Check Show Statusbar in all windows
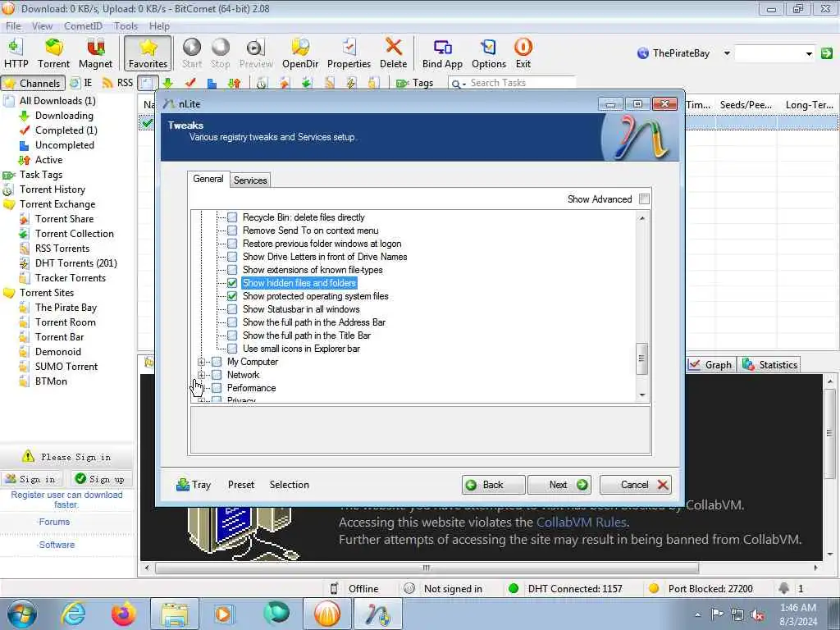This screenshot has height=630, width=840. [232, 309]
